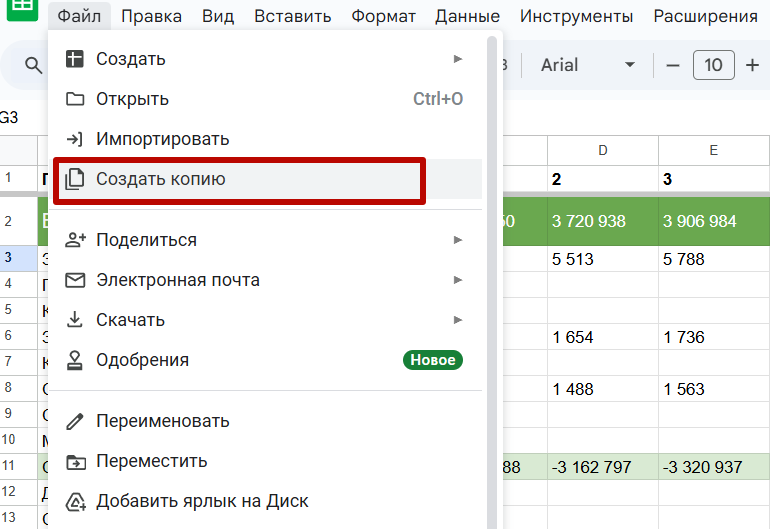This screenshot has width=770, height=529.
Task: Click the Email envelope icon
Action: tap(75, 280)
